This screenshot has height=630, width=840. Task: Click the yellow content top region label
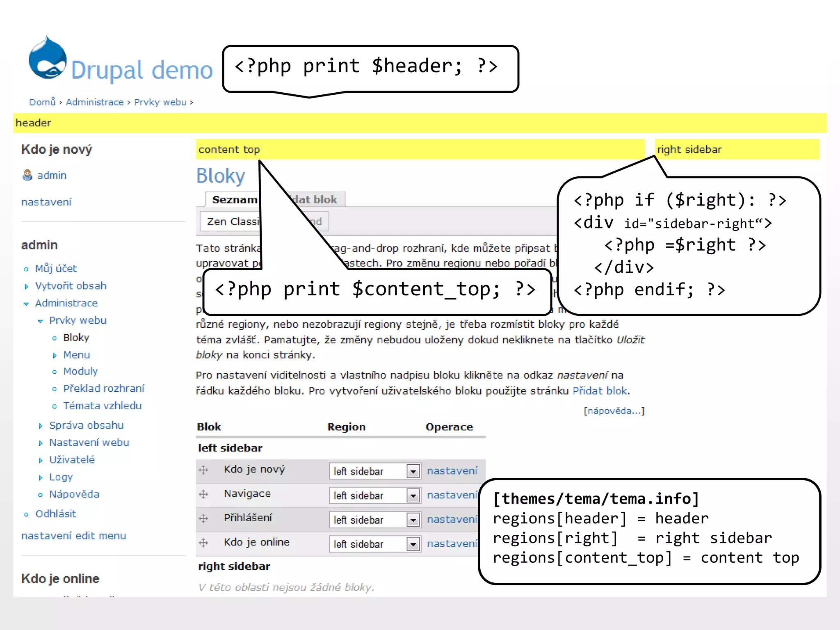(420, 149)
